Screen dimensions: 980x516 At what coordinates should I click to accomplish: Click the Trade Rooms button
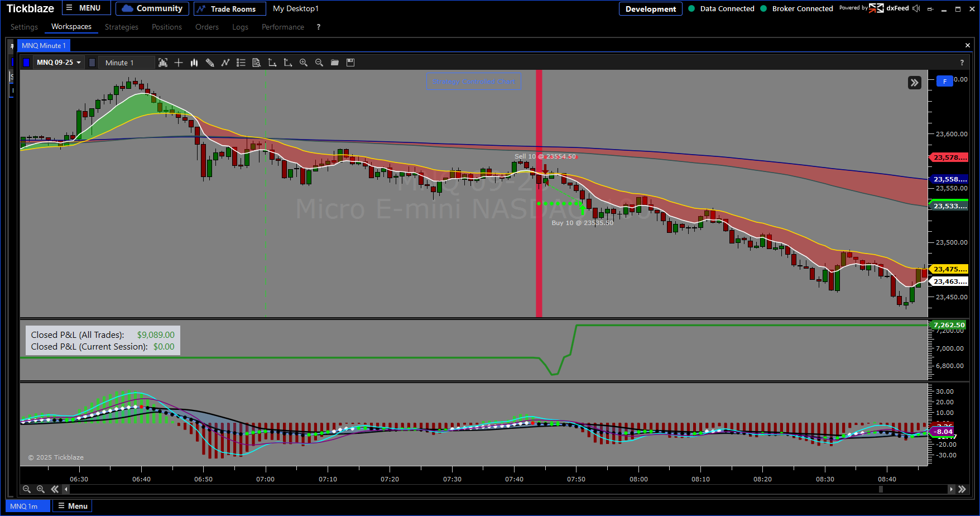coord(229,9)
